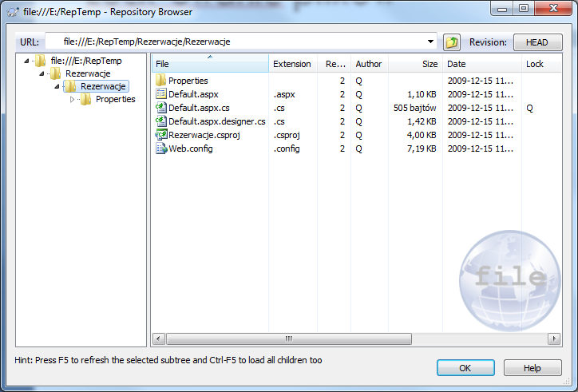Click the .config extension cell
The width and height of the screenshot is (578, 392).
click(287, 148)
